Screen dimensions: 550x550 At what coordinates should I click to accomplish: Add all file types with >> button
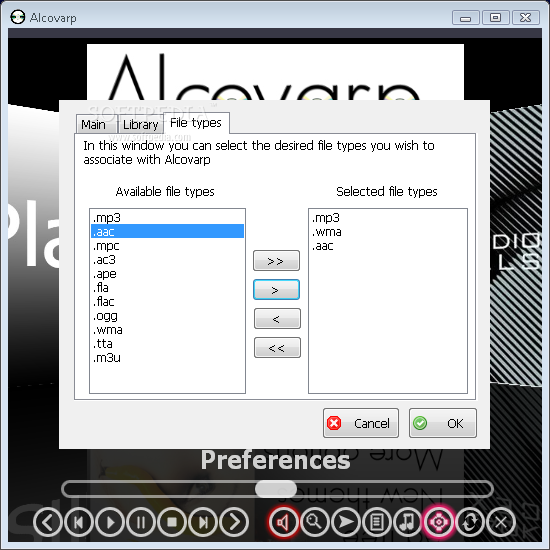point(276,261)
